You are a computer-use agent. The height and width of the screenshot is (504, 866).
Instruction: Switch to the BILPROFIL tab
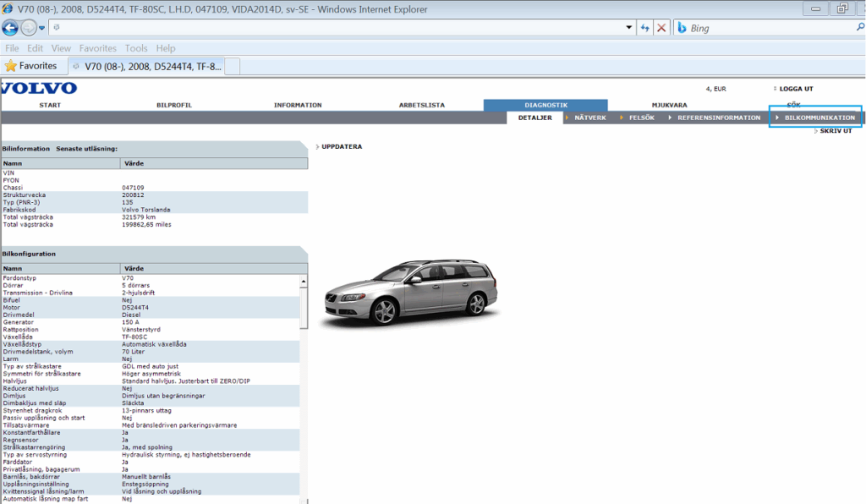(x=174, y=106)
